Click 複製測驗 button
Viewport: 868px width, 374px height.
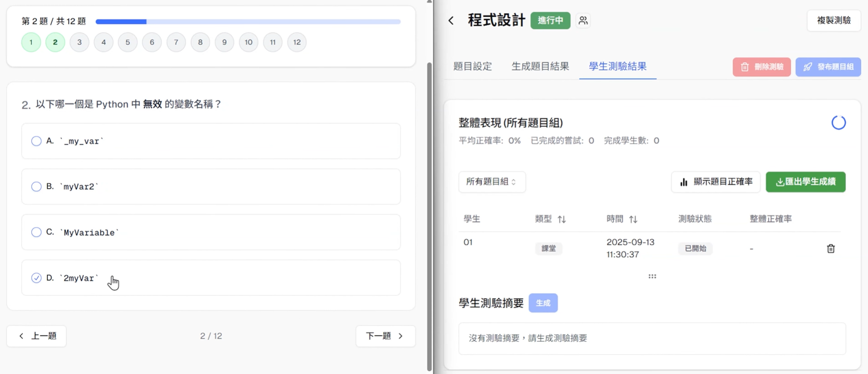834,20
